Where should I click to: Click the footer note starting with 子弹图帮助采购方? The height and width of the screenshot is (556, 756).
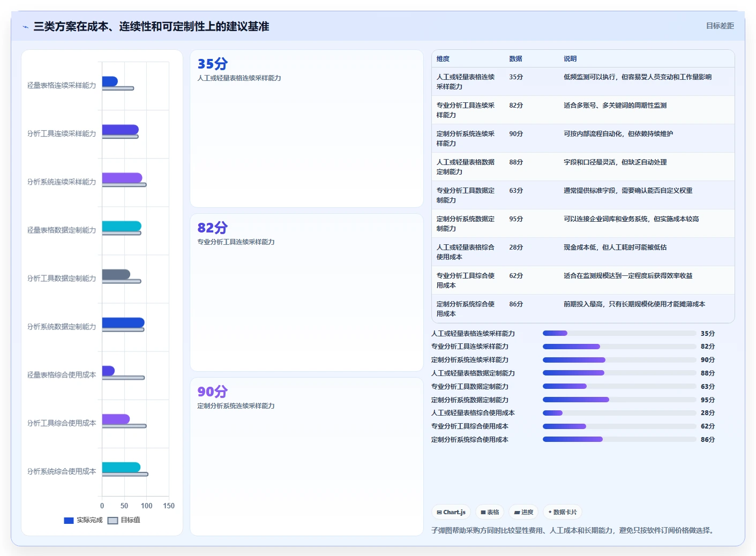pos(573,530)
